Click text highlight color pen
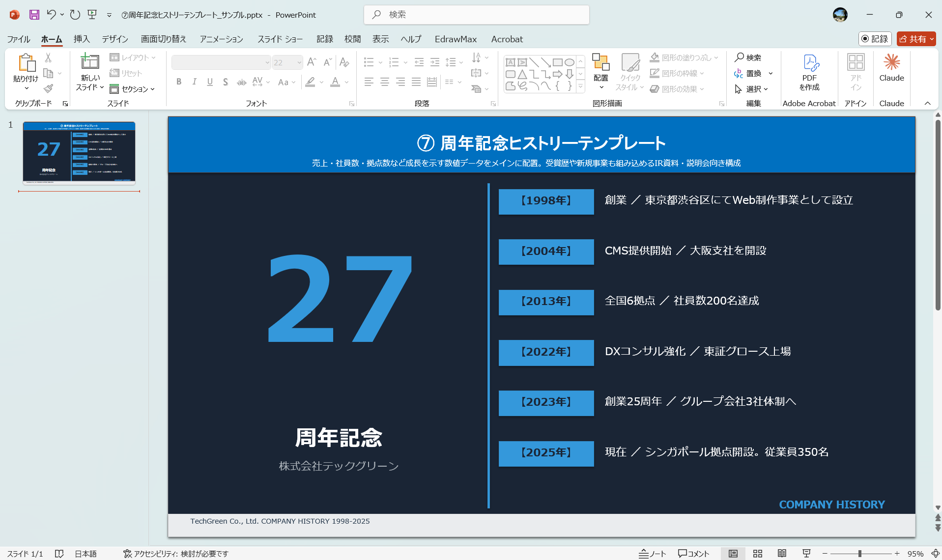The image size is (942, 560). point(310,82)
